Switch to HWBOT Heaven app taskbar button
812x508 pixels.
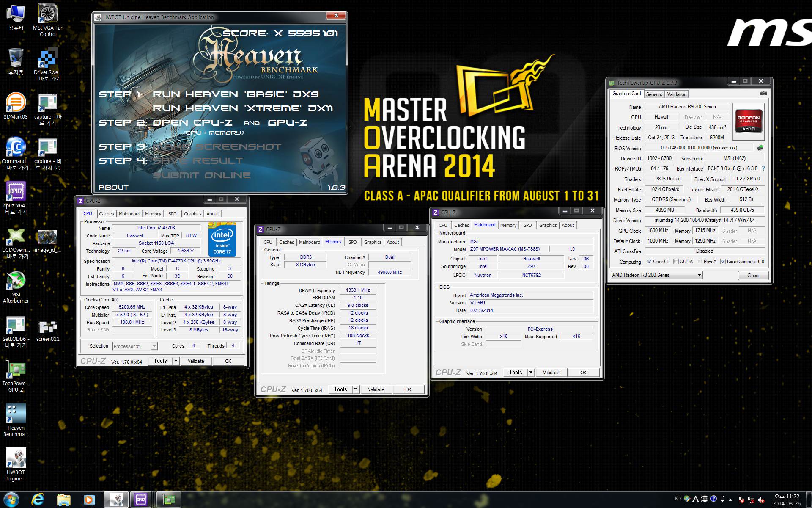116,500
